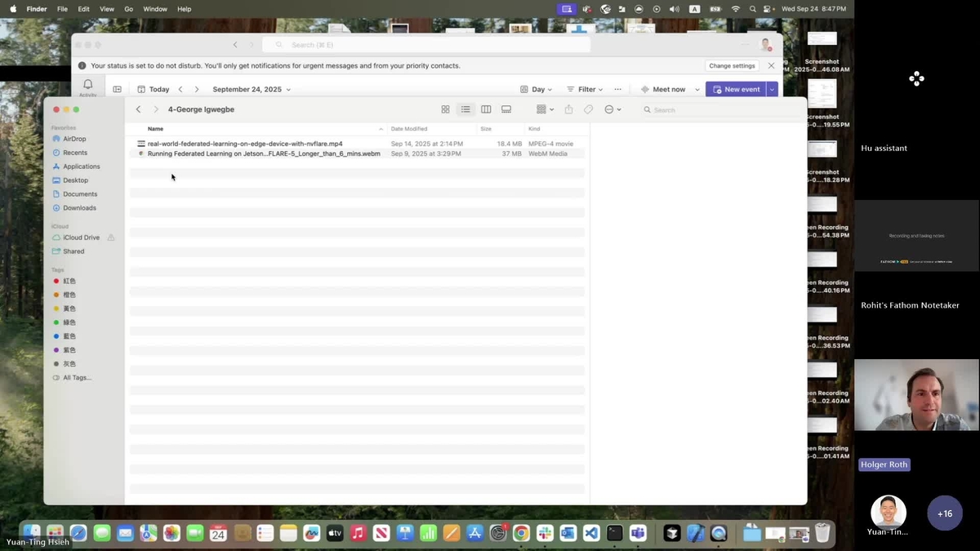980x551 pixels.
Task: Expand the New event dropdown arrow
Action: coord(772,90)
